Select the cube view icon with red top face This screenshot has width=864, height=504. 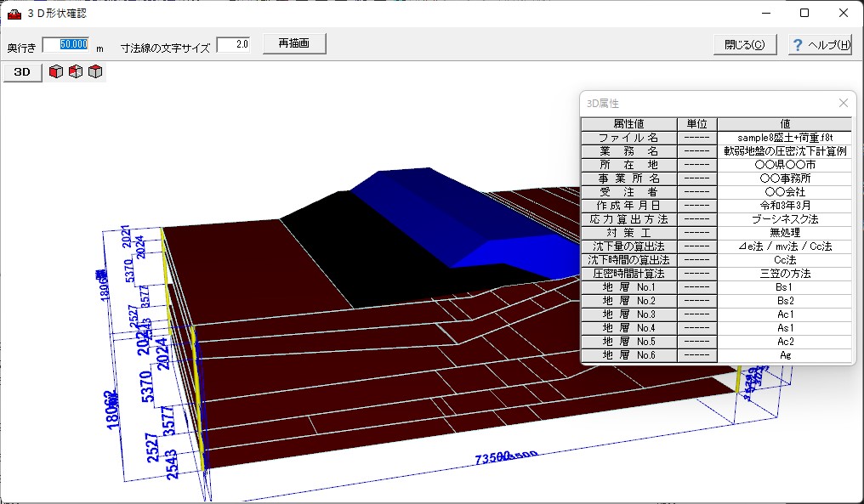point(95,72)
